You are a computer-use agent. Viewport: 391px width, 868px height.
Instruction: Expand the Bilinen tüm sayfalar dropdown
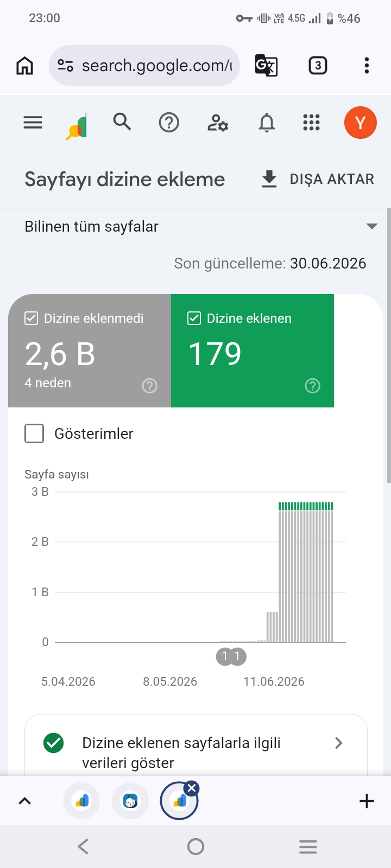(201, 226)
